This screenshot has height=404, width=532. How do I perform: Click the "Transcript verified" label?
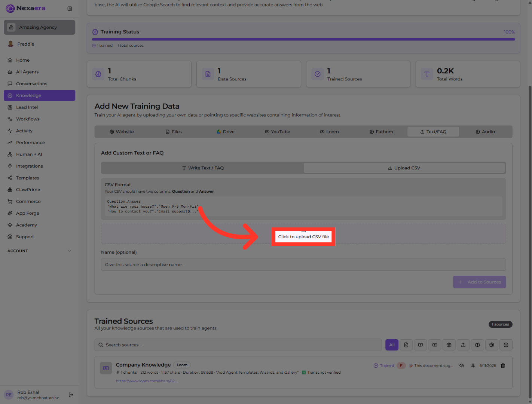click(324, 373)
